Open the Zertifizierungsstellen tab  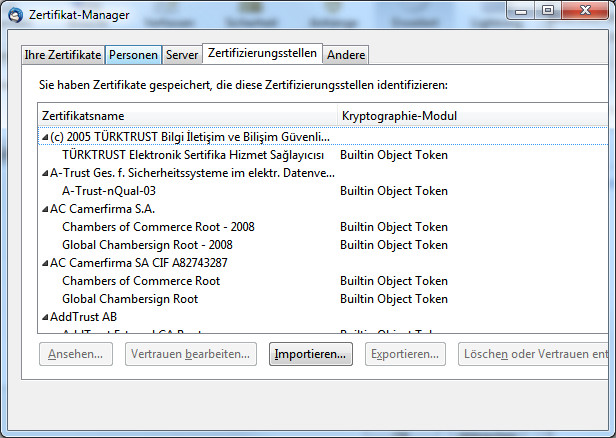click(262, 53)
